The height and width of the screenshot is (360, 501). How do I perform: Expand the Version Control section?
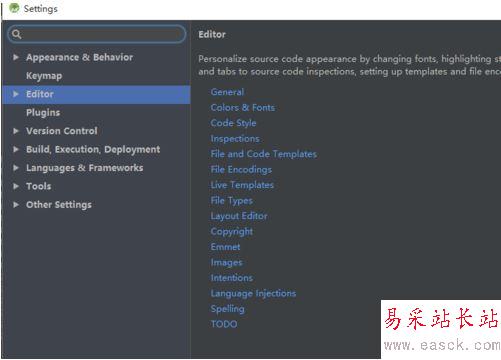pos(16,131)
